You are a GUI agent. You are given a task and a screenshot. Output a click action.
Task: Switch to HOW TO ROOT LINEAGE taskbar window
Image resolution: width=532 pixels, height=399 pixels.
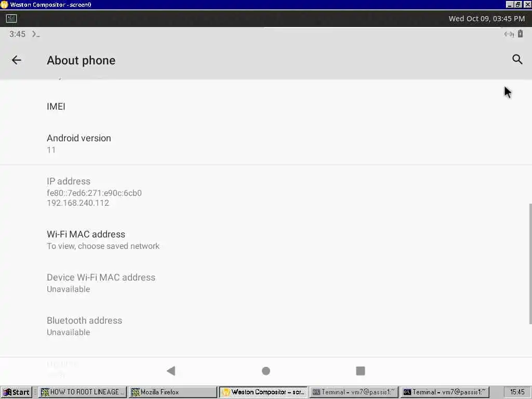[83, 392]
